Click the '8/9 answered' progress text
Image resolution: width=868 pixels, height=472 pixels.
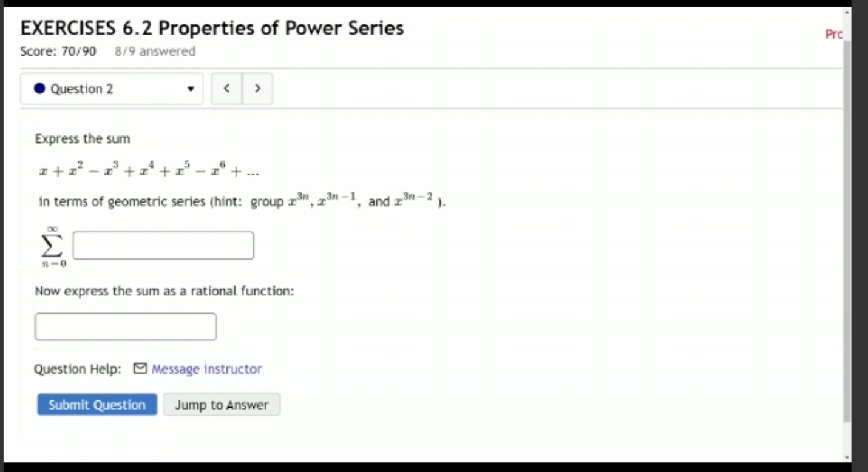click(x=154, y=52)
